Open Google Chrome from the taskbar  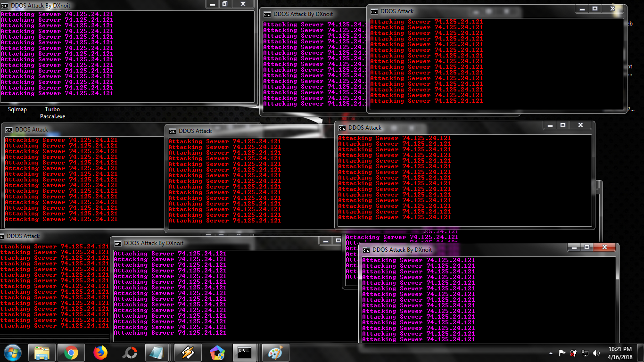click(71, 353)
